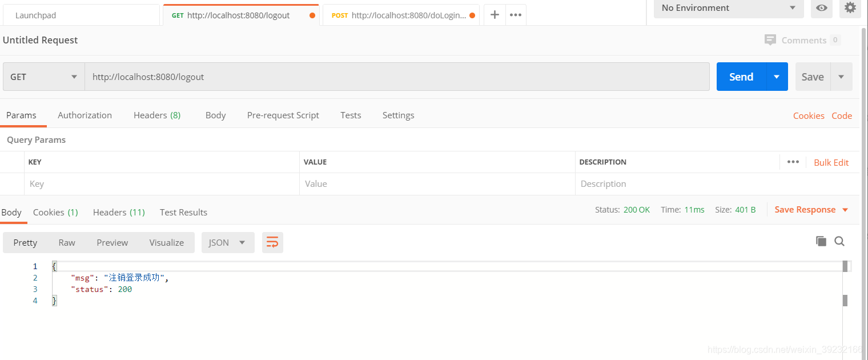Open the response Headers (11) tab
The width and height of the screenshot is (868, 360).
point(119,212)
